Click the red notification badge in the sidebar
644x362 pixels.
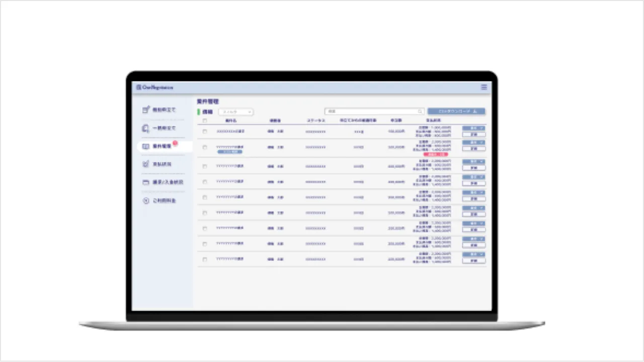tap(175, 143)
